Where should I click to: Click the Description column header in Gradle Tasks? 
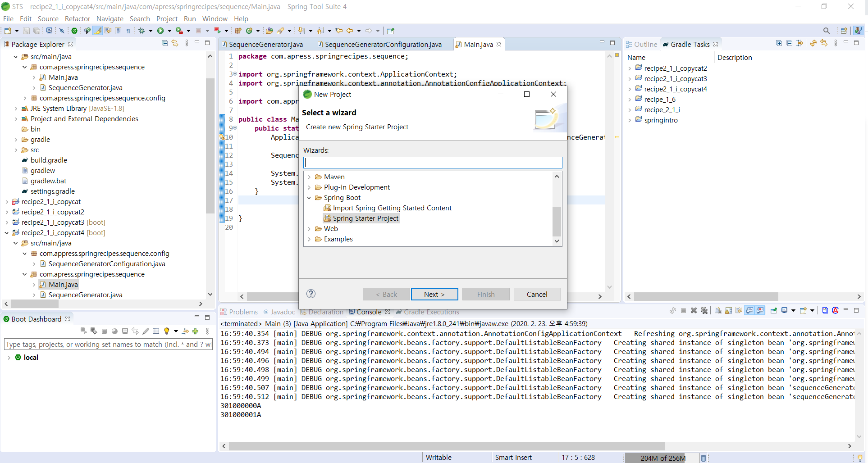[x=735, y=58]
